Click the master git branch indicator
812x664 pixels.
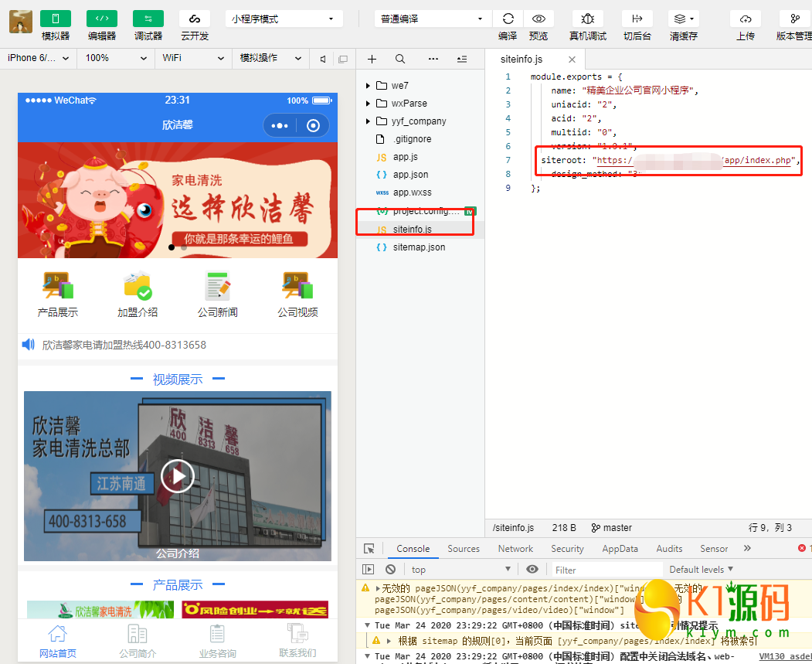click(612, 528)
